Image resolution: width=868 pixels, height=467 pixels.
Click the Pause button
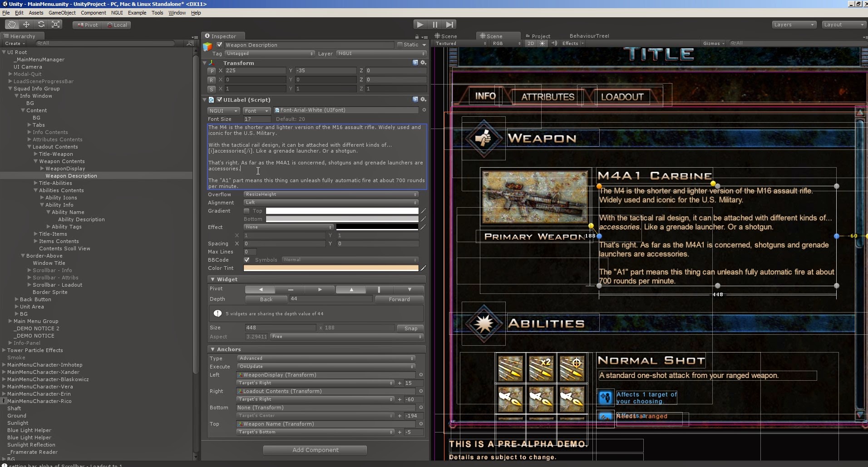[x=435, y=25]
